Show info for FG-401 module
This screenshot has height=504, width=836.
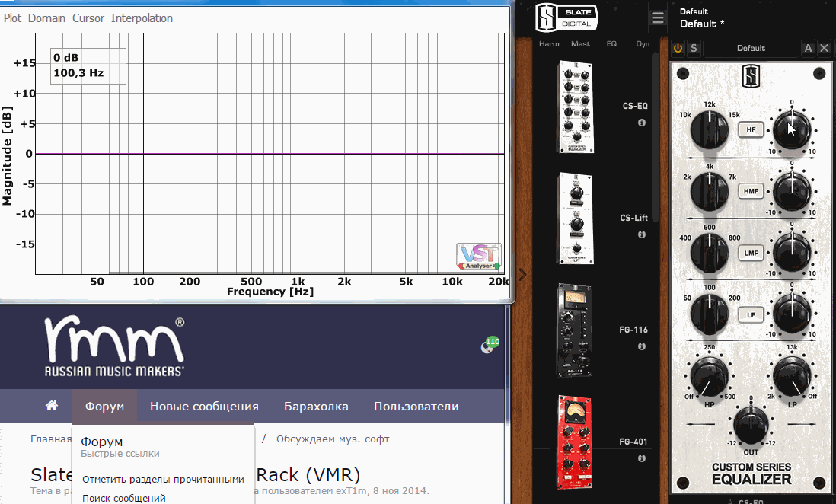(642, 458)
